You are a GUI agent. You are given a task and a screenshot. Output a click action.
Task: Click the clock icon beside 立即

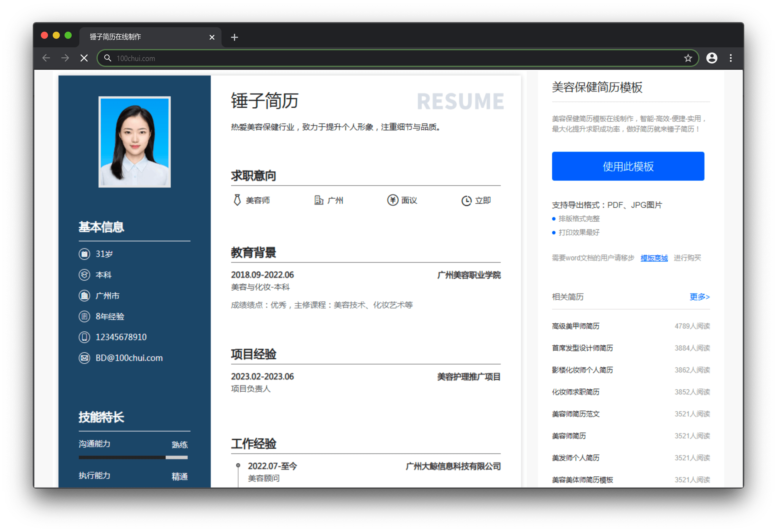(466, 201)
